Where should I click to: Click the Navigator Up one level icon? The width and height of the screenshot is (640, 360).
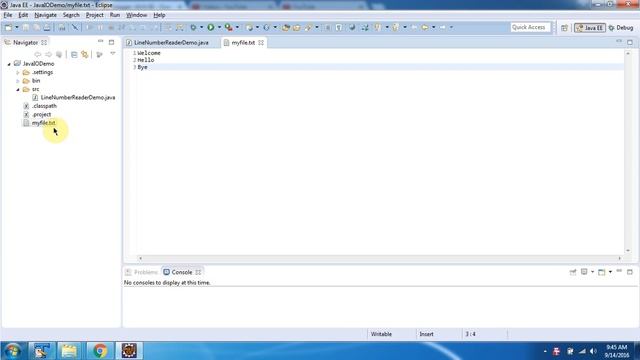[x=59, y=54]
